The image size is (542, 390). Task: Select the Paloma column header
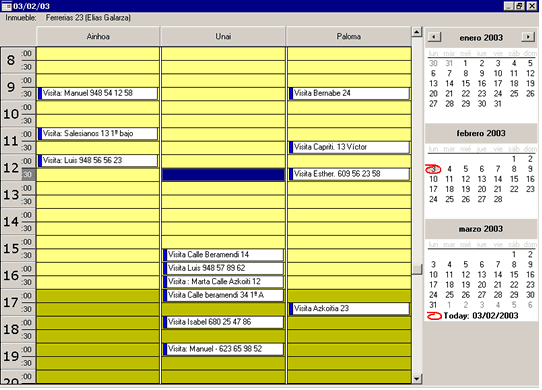pyautogui.click(x=349, y=36)
